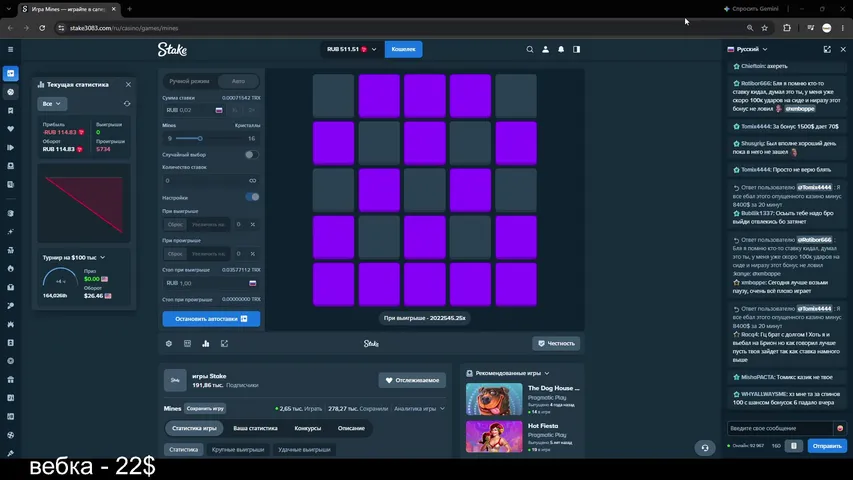Click Спросить Gemini in Chrome title bar
The height and width of the screenshot is (480, 853).
click(751, 9)
